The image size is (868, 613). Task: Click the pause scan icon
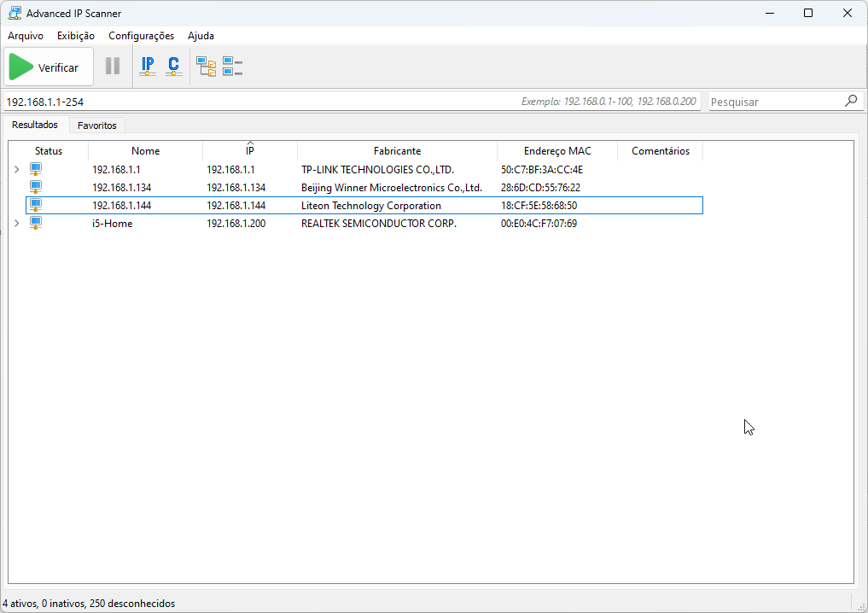point(113,67)
